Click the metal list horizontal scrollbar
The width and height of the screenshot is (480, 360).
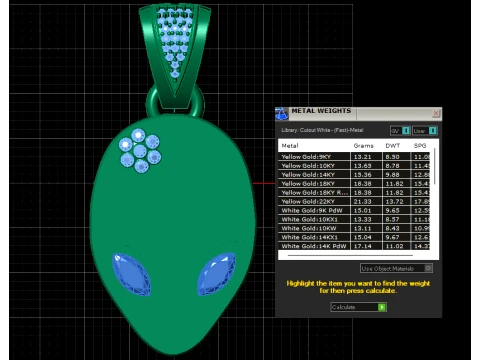pyautogui.click(x=350, y=255)
